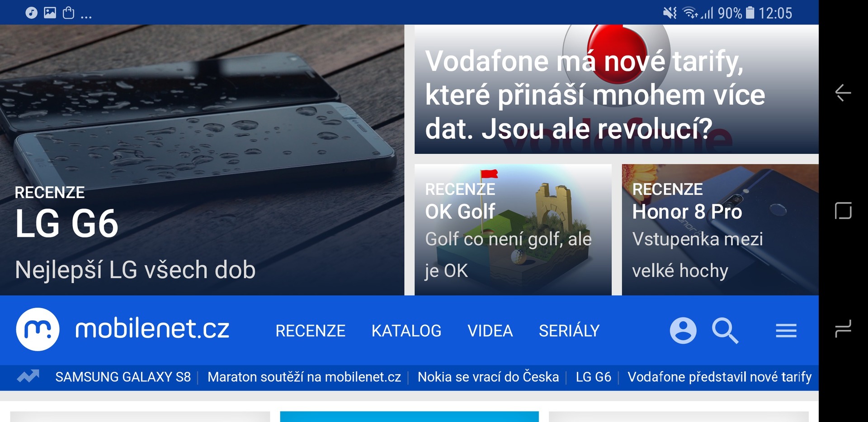This screenshot has width=868, height=422.
Task: Open the hamburger menu
Action: click(786, 331)
